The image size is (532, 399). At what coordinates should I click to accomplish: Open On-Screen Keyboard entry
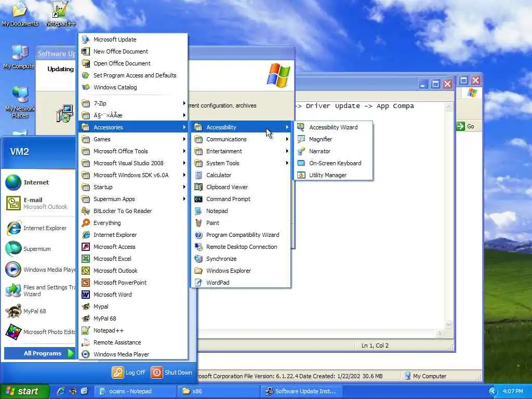coord(334,163)
